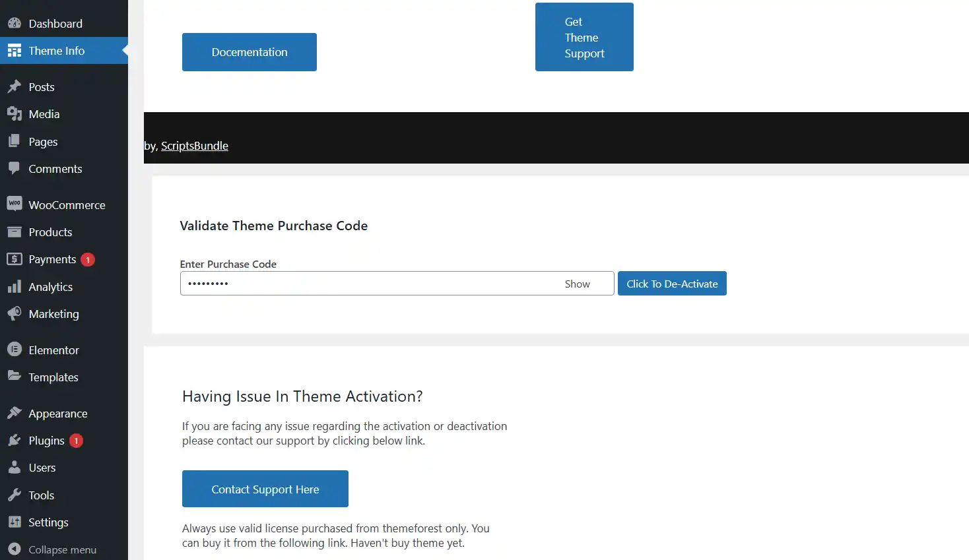This screenshot has width=969, height=560.
Task: Click the Payments notification badge
Action: click(88, 260)
